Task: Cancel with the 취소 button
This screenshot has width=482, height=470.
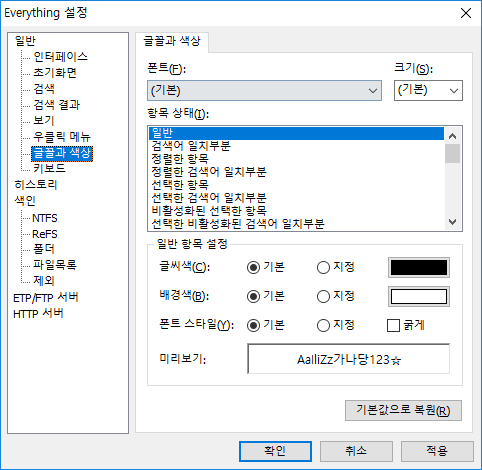Action: click(x=356, y=451)
